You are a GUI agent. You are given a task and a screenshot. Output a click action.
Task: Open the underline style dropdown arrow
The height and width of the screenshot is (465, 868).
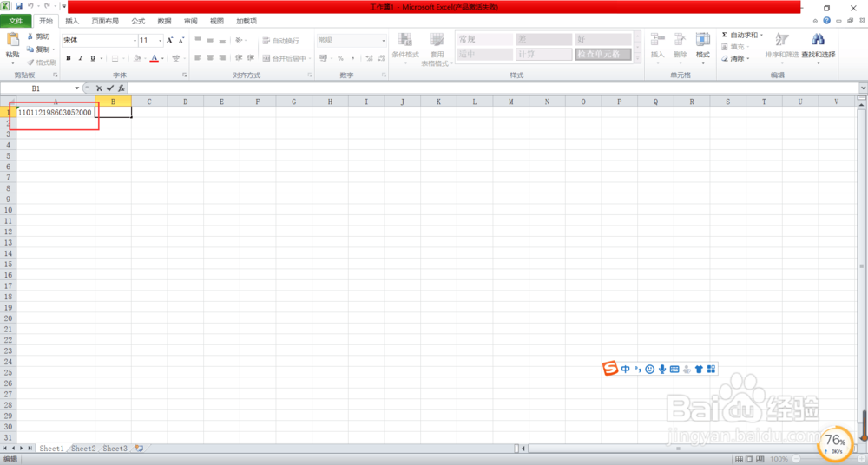(101, 58)
